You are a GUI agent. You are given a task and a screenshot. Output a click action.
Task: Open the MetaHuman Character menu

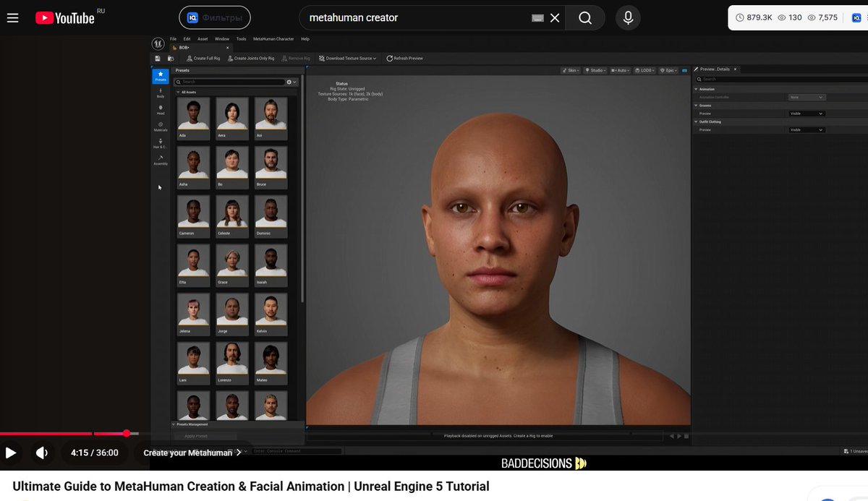273,39
